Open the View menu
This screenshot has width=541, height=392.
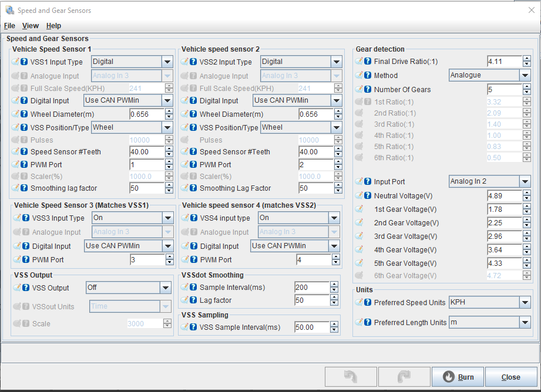pos(31,26)
